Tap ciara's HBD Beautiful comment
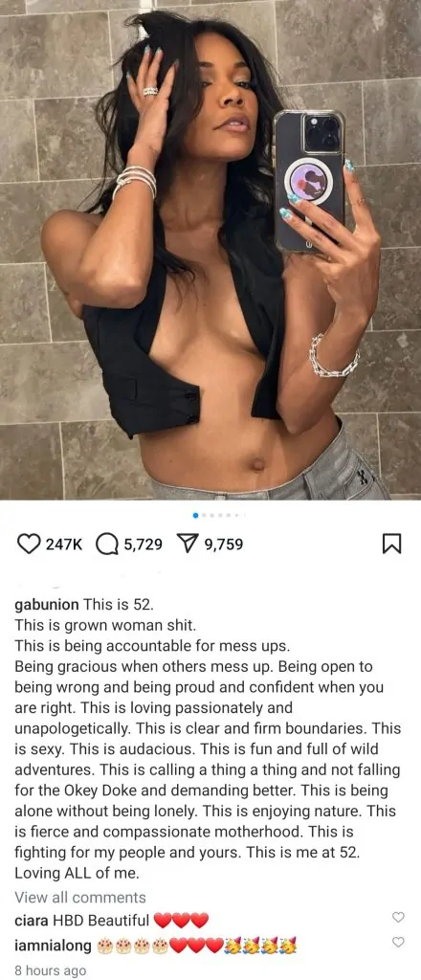 click(x=130, y=920)
